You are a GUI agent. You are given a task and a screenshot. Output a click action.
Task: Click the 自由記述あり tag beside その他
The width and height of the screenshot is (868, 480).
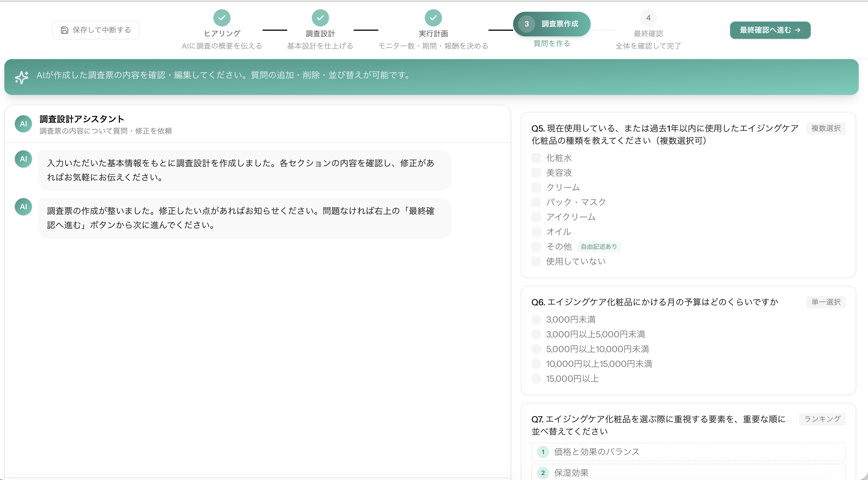(599, 247)
